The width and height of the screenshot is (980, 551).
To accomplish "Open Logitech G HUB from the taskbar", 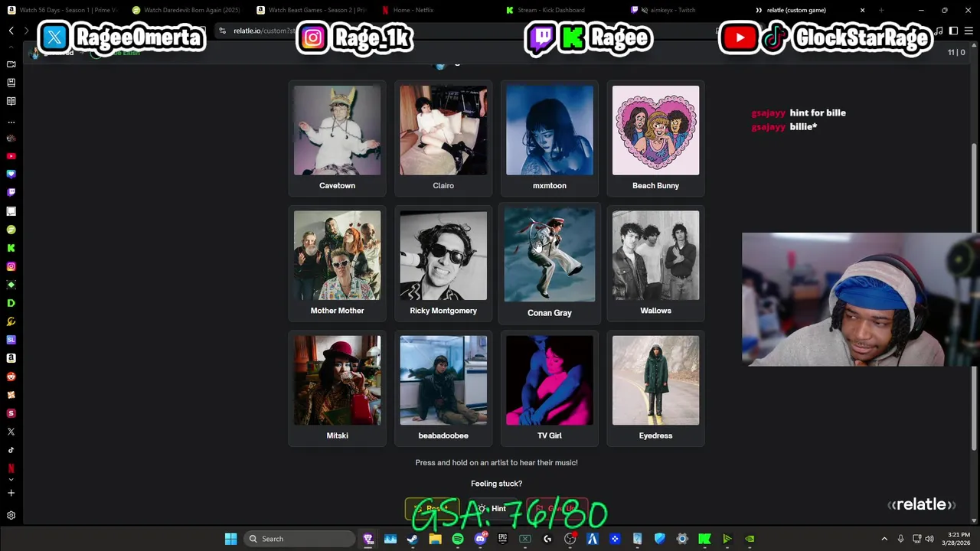I will [547, 539].
